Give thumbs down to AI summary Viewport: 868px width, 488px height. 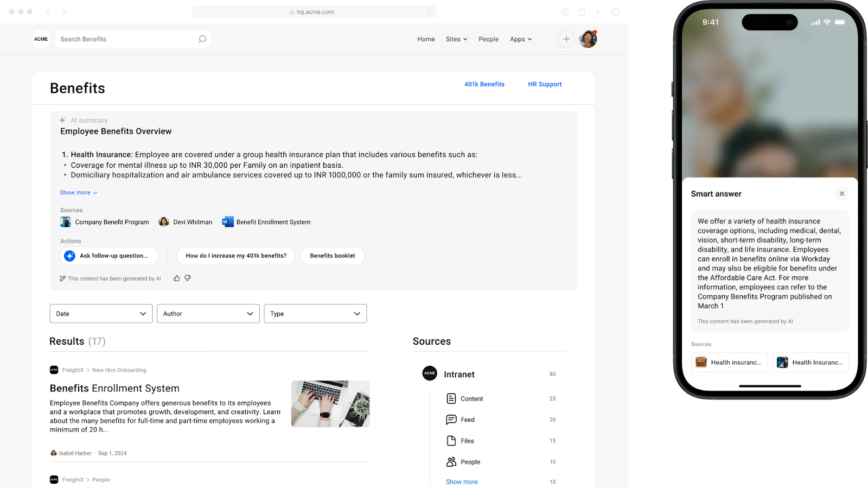(x=188, y=278)
